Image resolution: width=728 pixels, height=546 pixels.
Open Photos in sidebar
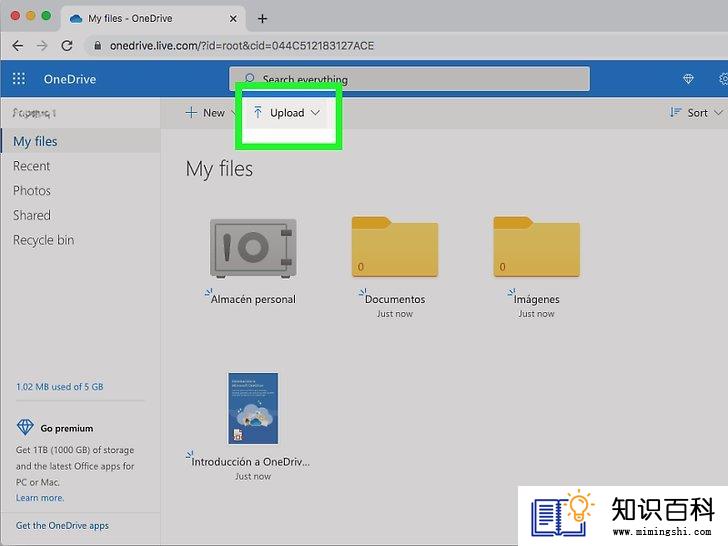coord(32,190)
